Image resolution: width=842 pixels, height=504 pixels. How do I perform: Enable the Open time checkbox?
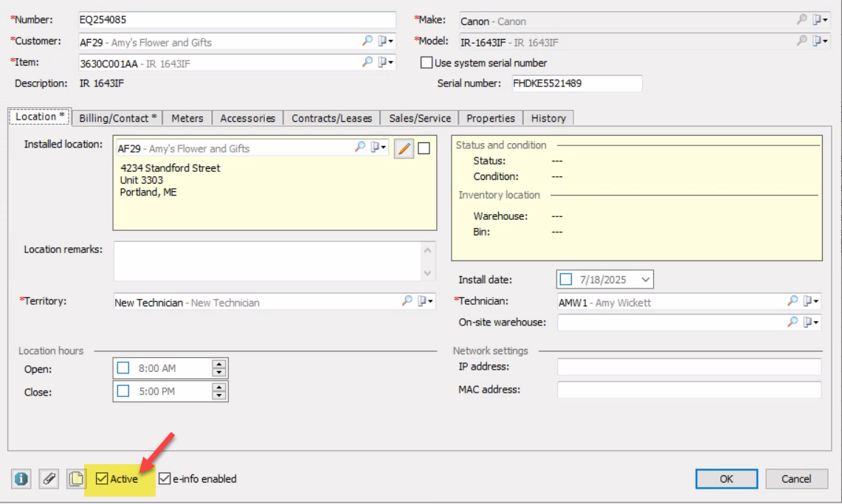tap(123, 368)
